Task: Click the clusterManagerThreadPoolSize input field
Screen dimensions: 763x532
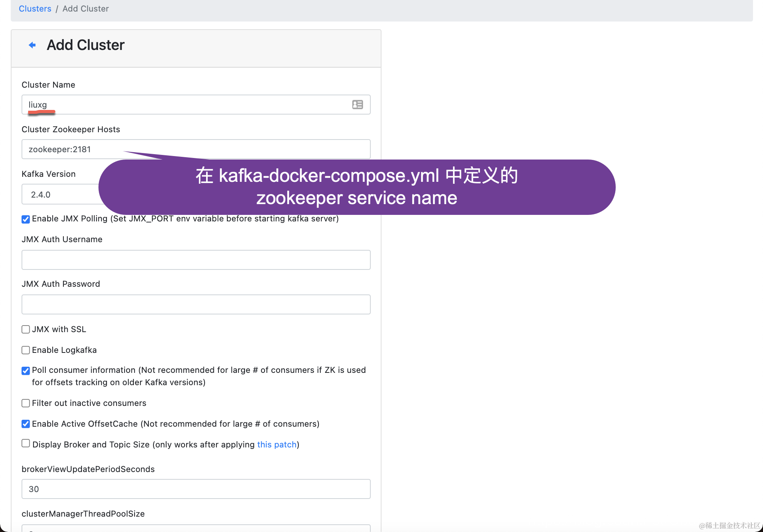Action: click(196, 528)
